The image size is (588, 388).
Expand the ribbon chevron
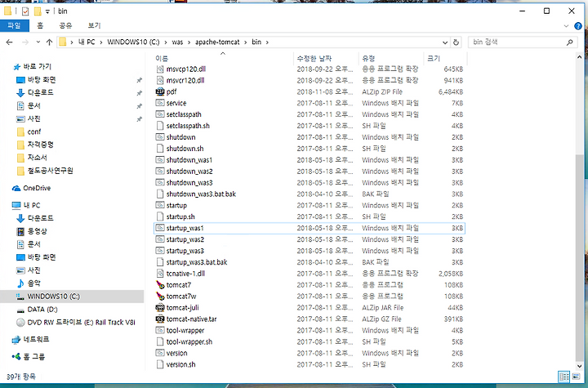tap(566, 26)
